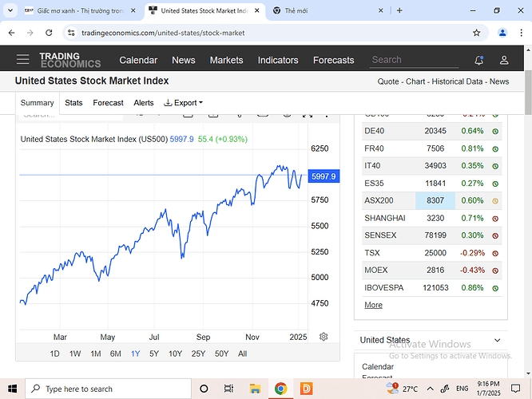Close the Giấc mơ xanh tab
Screen dimensions: 532x399
click(133, 10)
